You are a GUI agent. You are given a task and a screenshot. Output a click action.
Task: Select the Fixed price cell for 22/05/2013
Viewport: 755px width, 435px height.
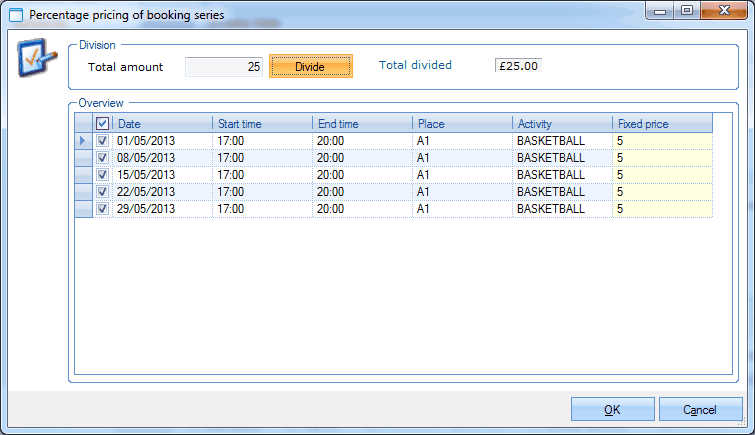tap(662, 192)
